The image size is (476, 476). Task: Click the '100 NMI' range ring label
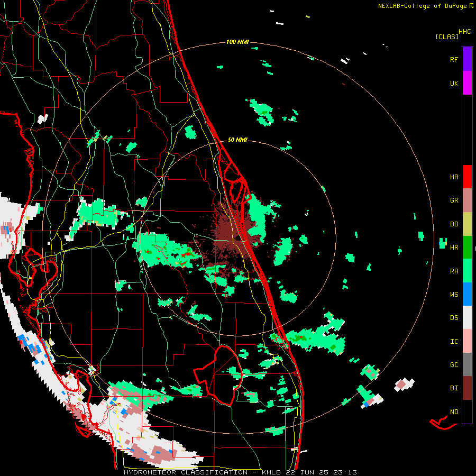pyautogui.click(x=237, y=42)
